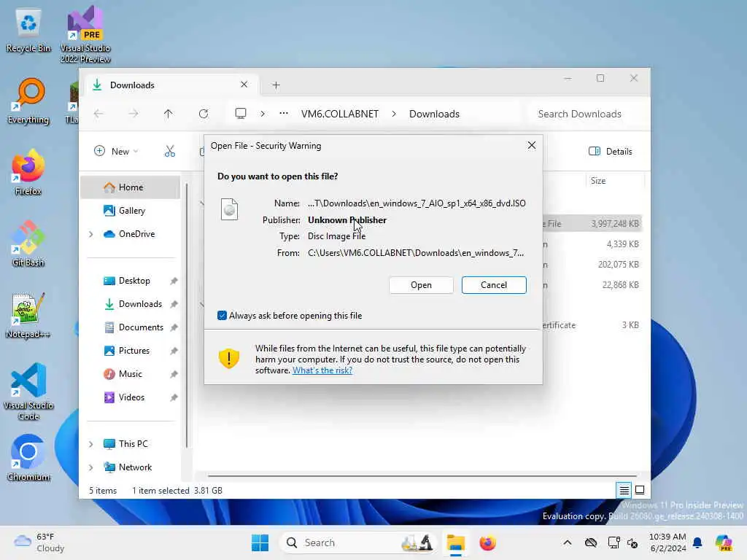This screenshot has height=560, width=747.
Task: Select the file row sized 202,075 KB
Action: pos(592,264)
